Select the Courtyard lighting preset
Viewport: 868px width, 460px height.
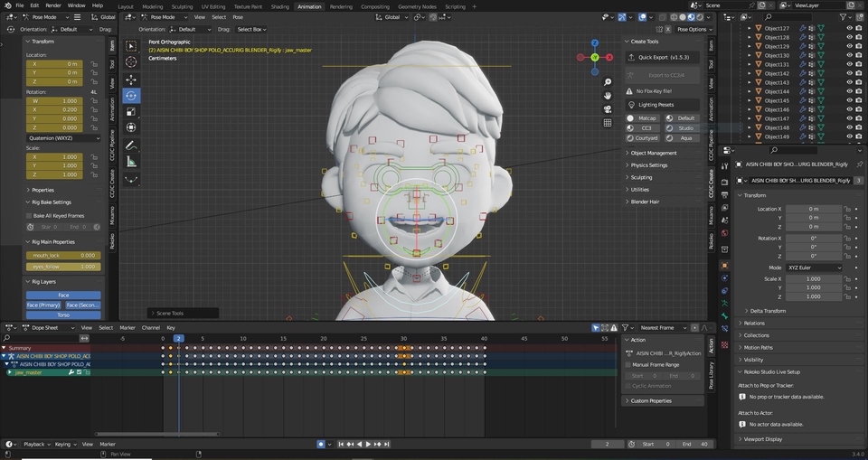tap(643, 138)
